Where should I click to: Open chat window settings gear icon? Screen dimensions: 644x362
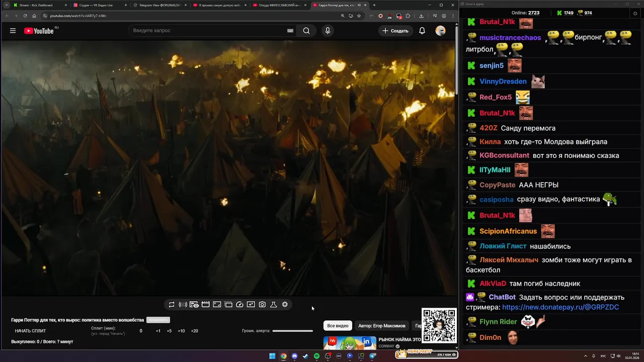pos(635,14)
